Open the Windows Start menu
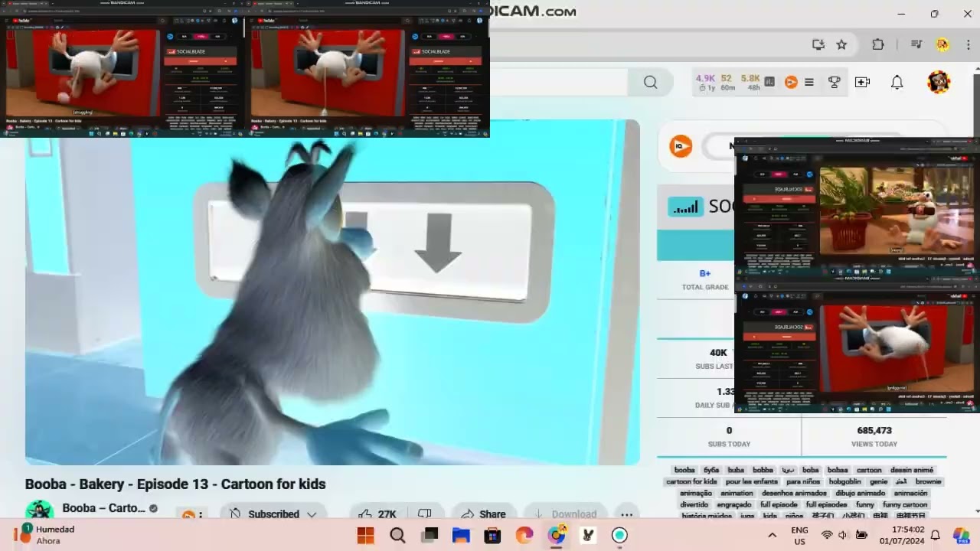 (x=366, y=535)
